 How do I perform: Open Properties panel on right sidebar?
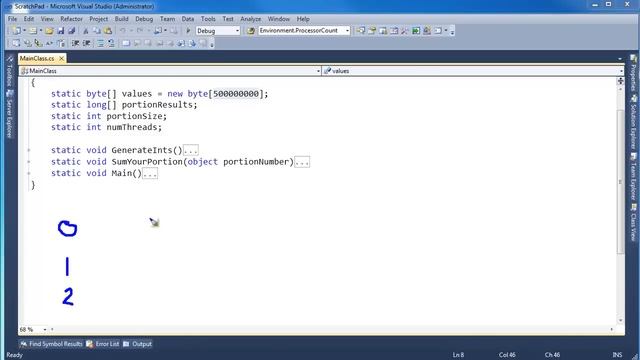[x=633, y=73]
